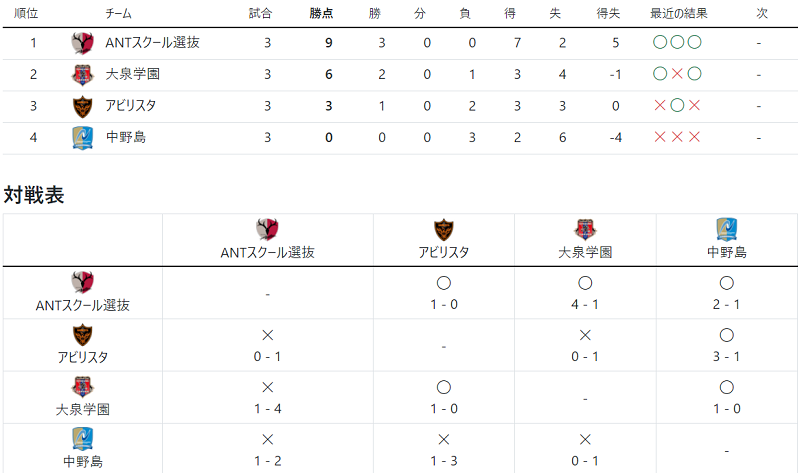Click the 中野島 crest in standings row
The height and width of the screenshot is (473, 800).
pyautogui.click(x=82, y=138)
